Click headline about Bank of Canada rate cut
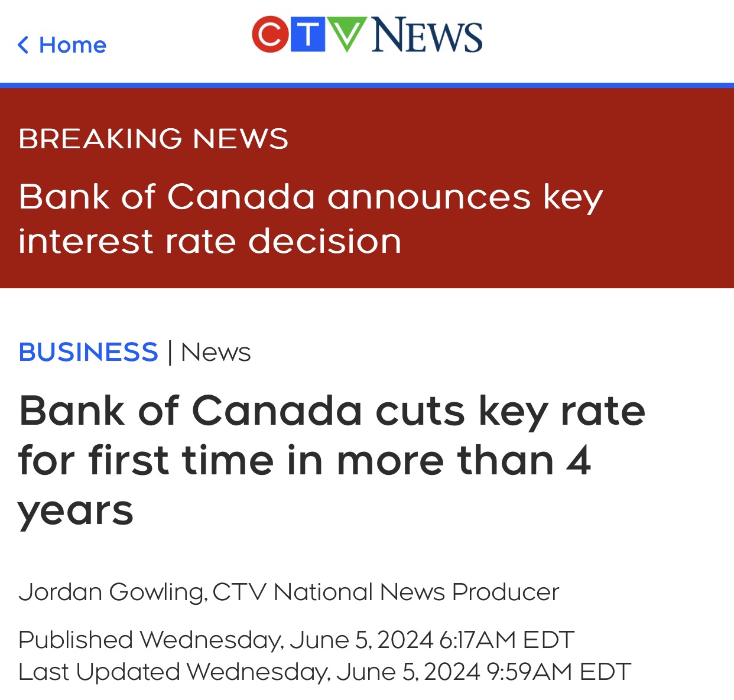Viewport: 734px width, 700px height. 332,460
